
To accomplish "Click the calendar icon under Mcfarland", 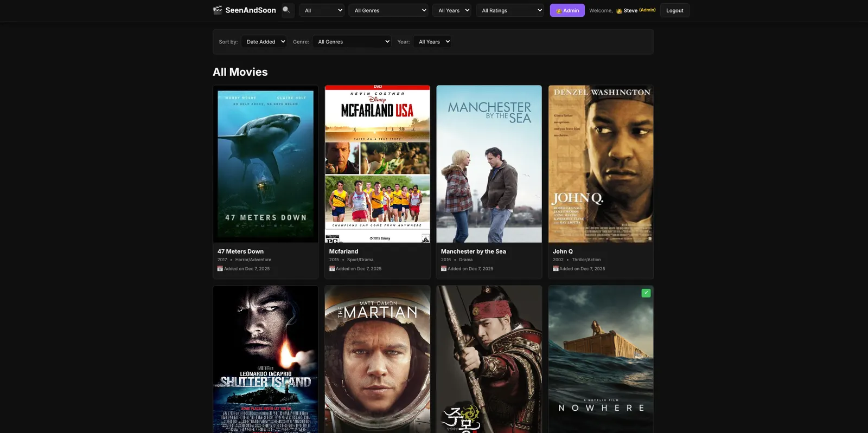I will [x=331, y=269].
